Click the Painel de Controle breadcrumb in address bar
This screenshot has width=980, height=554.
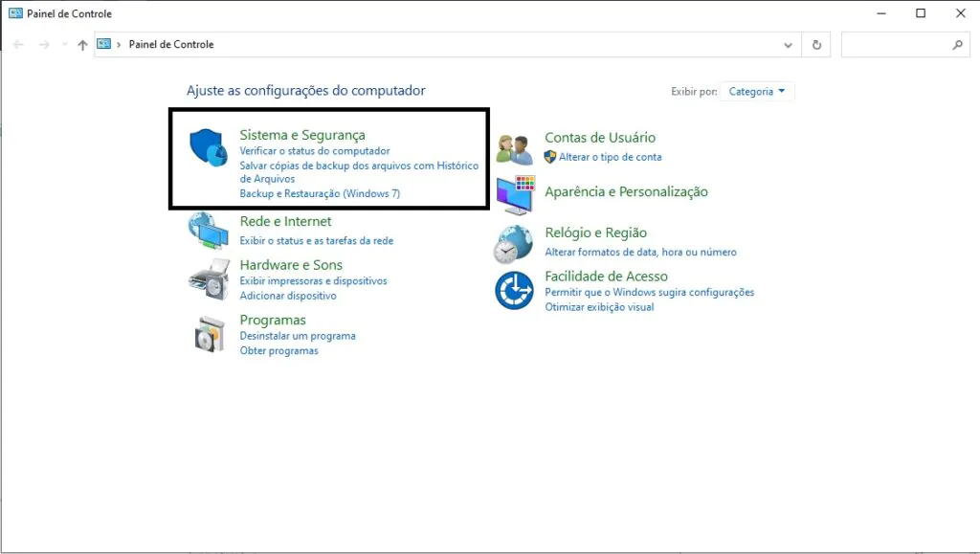[171, 44]
